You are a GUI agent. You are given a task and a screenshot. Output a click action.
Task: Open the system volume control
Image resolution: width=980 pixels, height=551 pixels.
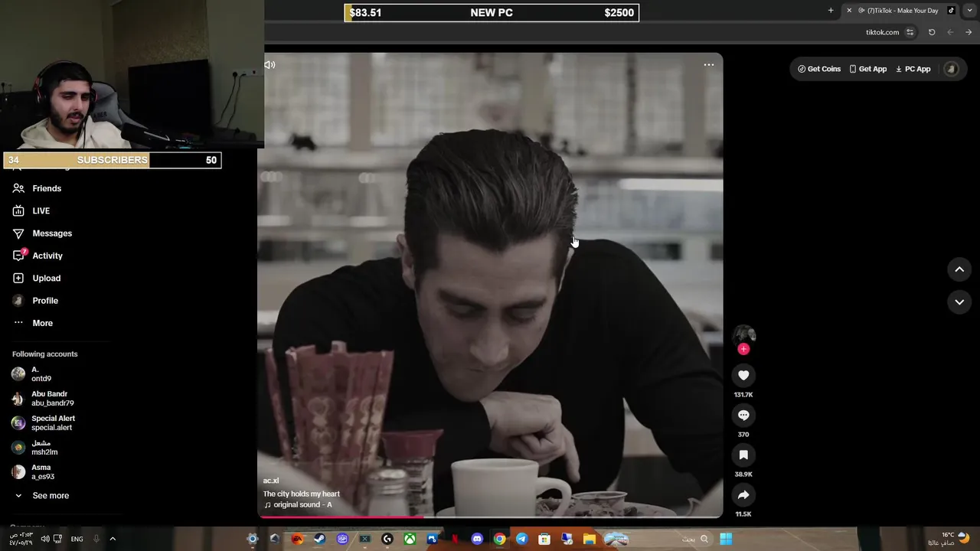click(45, 539)
